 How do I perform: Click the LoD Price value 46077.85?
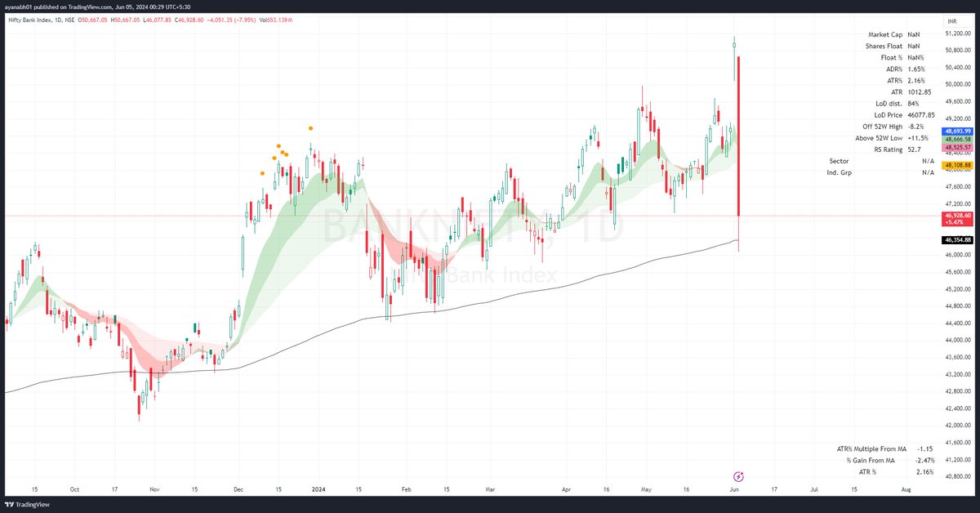921,115
